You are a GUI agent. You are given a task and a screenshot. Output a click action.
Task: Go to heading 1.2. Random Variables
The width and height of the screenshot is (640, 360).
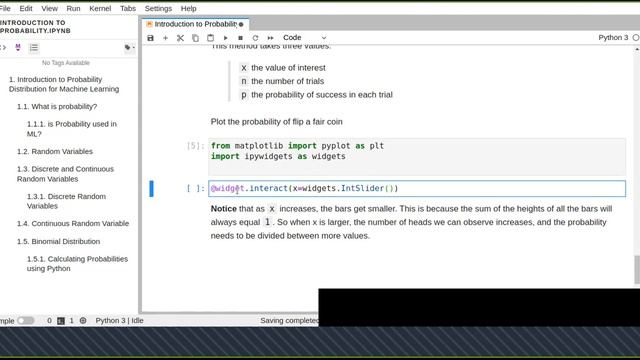[55, 151]
